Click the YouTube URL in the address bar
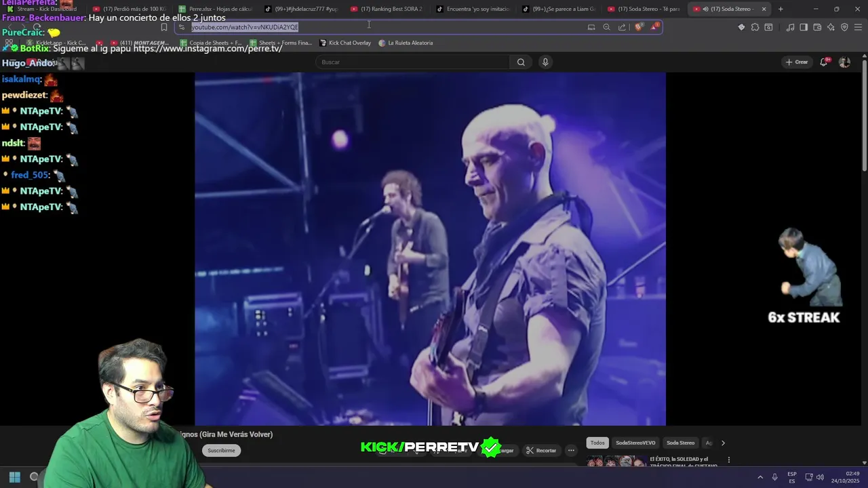 (245, 27)
